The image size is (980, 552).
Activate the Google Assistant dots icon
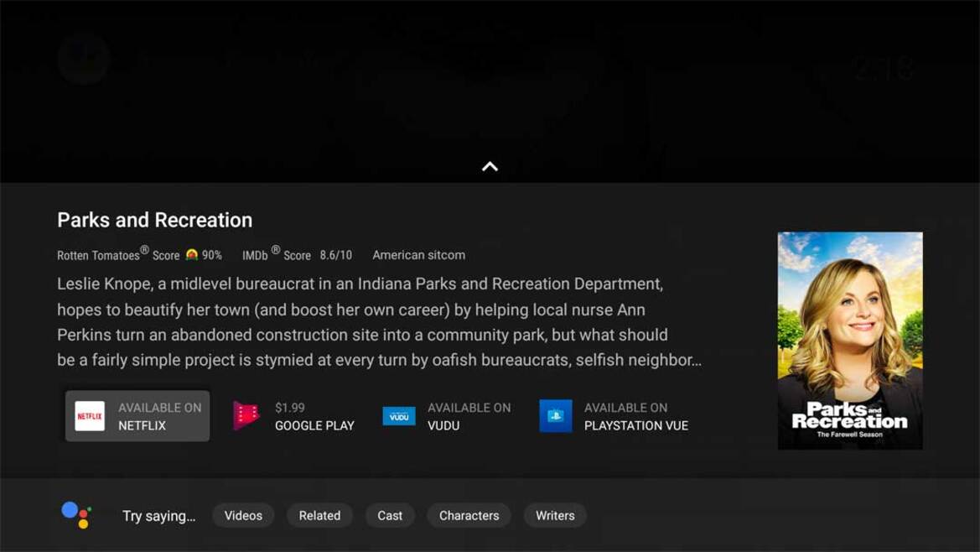77,515
